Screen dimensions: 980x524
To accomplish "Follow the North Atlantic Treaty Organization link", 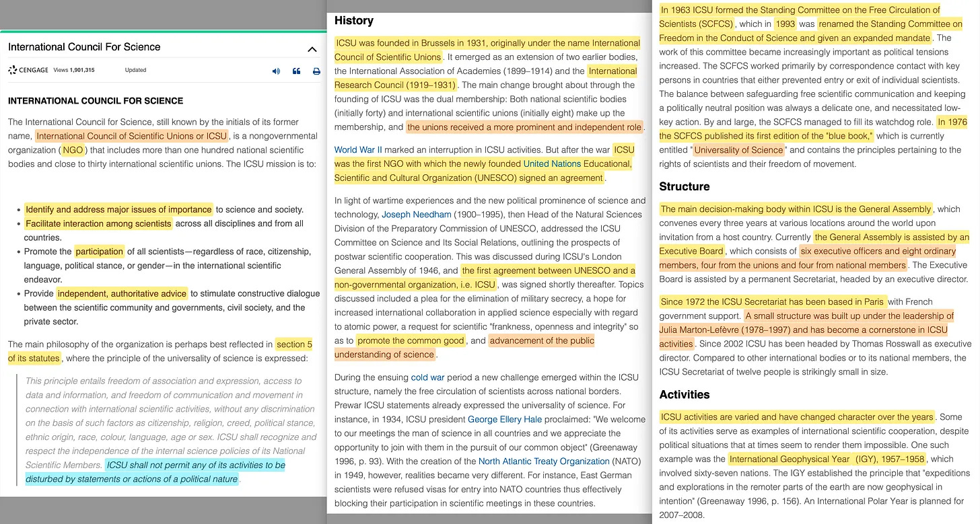I will coord(544,461).
